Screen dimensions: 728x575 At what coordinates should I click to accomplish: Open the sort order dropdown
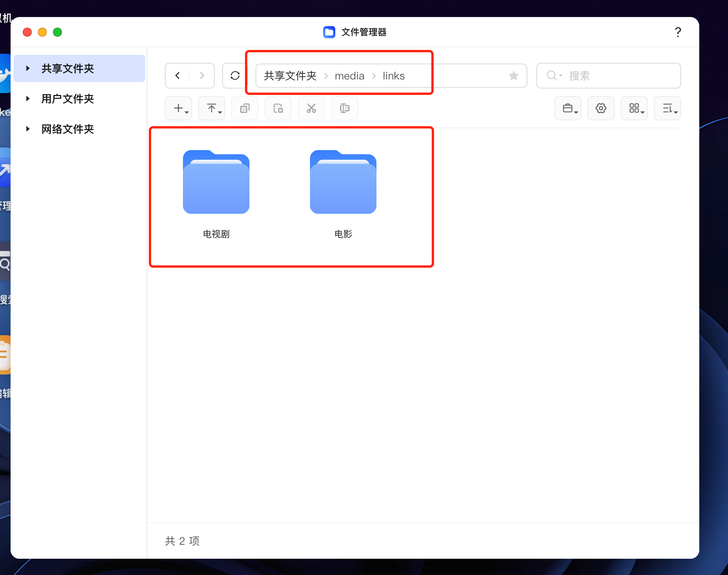click(668, 109)
